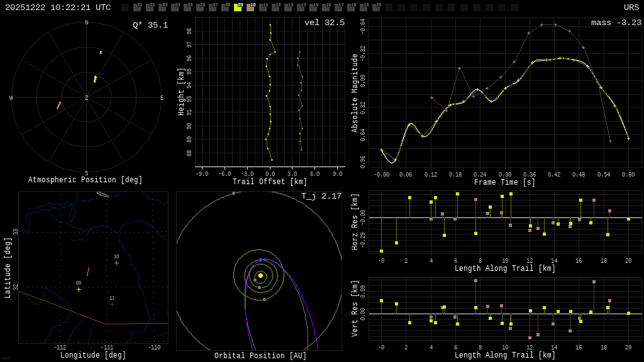Click the orange meteor ground track on map
The height and width of the screenshot is (362, 644).
click(88, 271)
